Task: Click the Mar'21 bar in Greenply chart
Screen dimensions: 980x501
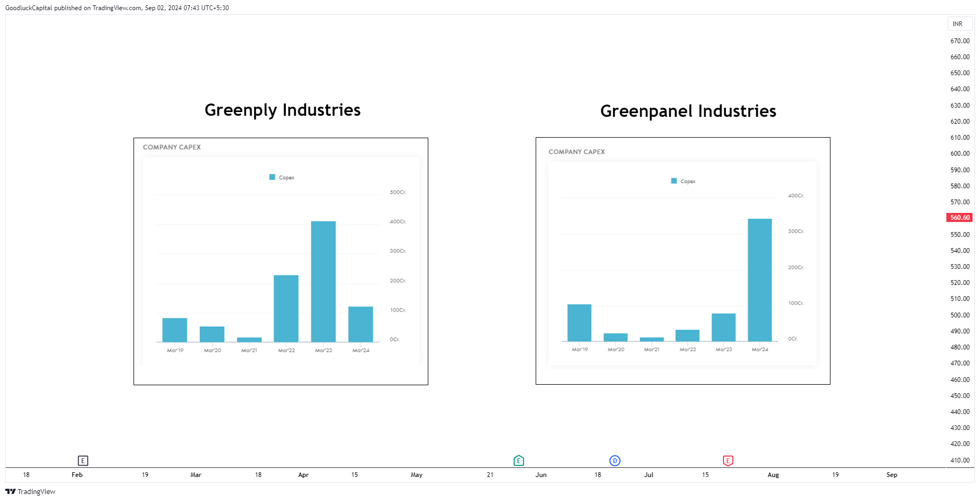Action: (x=249, y=339)
